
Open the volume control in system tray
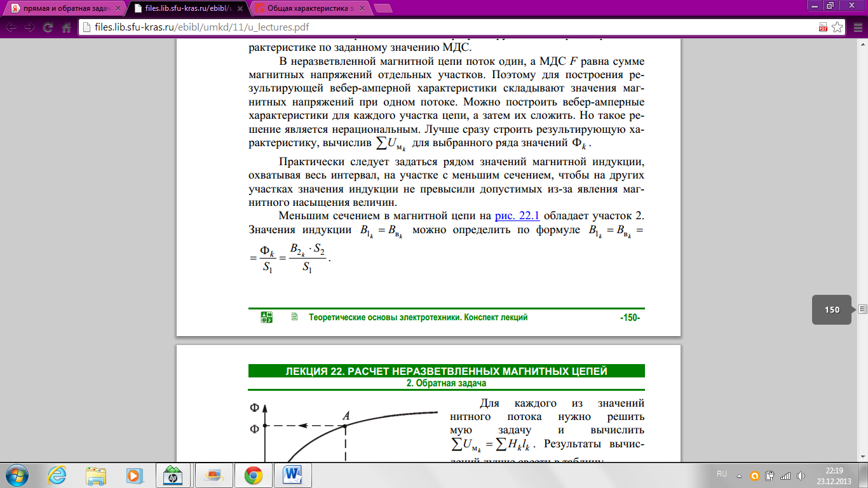(801, 475)
